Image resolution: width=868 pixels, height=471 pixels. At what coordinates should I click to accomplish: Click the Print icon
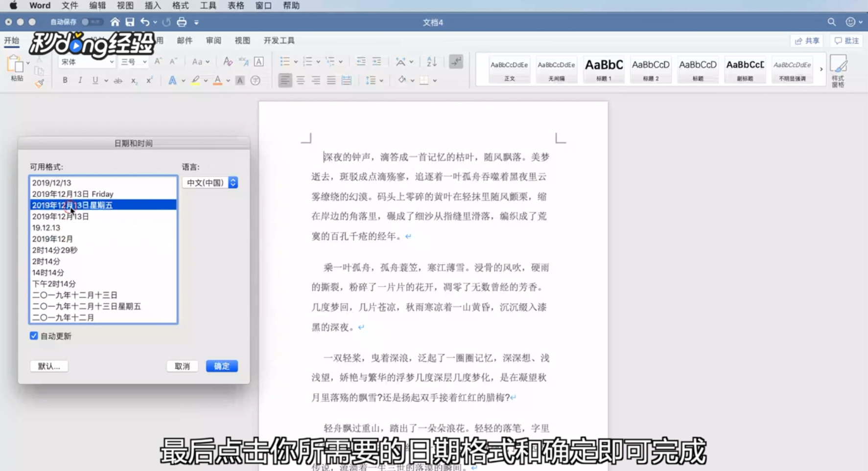(x=182, y=22)
